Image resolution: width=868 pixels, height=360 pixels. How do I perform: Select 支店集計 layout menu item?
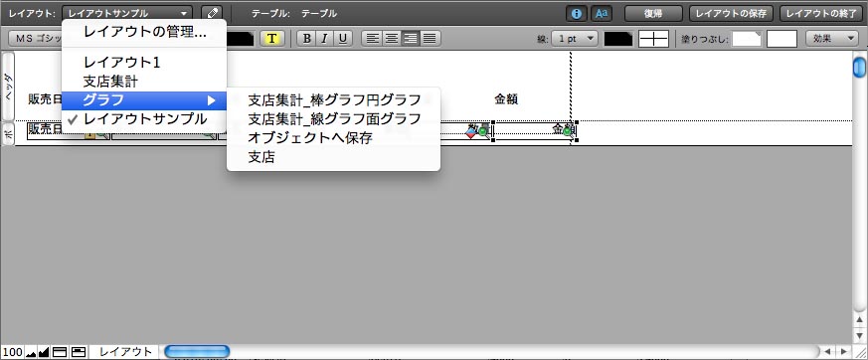[x=144, y=82]
